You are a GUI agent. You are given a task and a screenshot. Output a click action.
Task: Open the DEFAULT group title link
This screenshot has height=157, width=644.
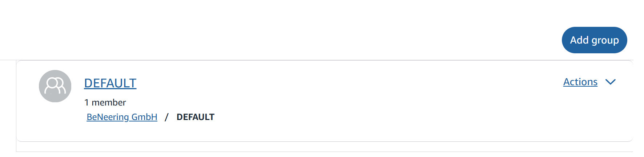(110, 83)
